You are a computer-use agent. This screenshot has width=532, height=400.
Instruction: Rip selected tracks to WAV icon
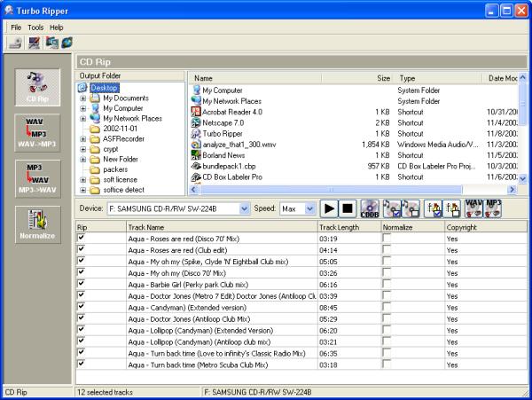[474, 208]
